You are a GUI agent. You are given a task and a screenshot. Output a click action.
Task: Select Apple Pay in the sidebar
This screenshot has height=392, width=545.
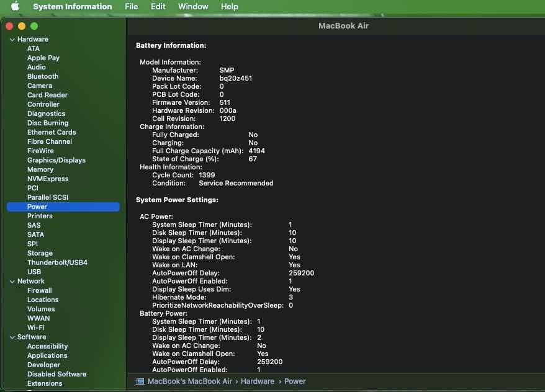click(x=43, y=58)
